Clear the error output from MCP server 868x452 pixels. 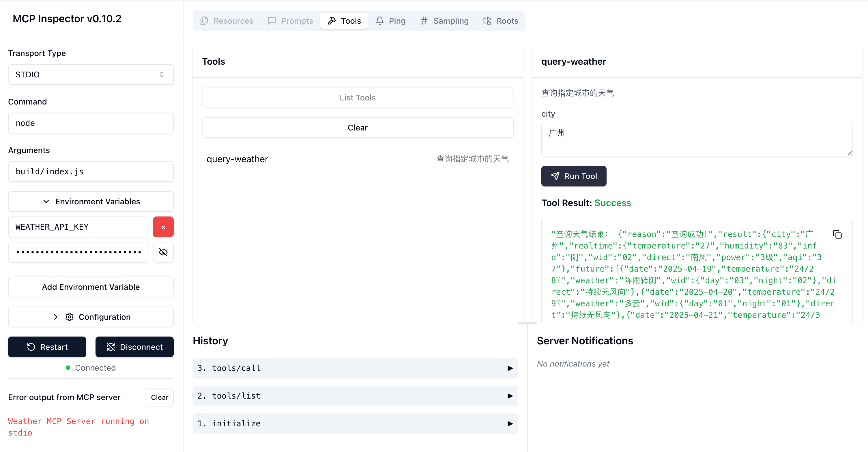(x=159, y=397)
